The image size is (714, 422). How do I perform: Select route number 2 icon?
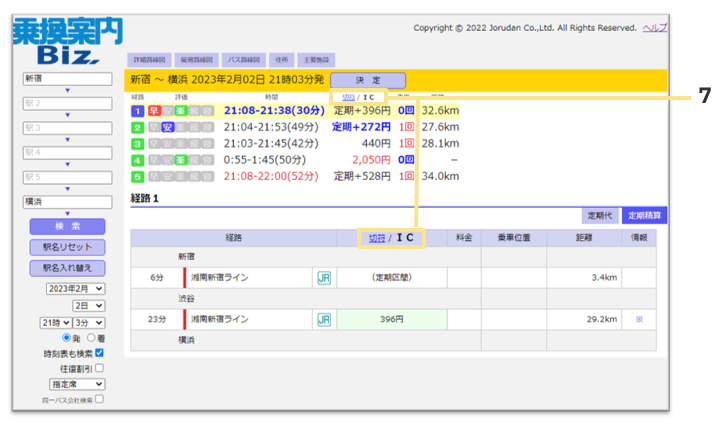click(x=137, y=127)
